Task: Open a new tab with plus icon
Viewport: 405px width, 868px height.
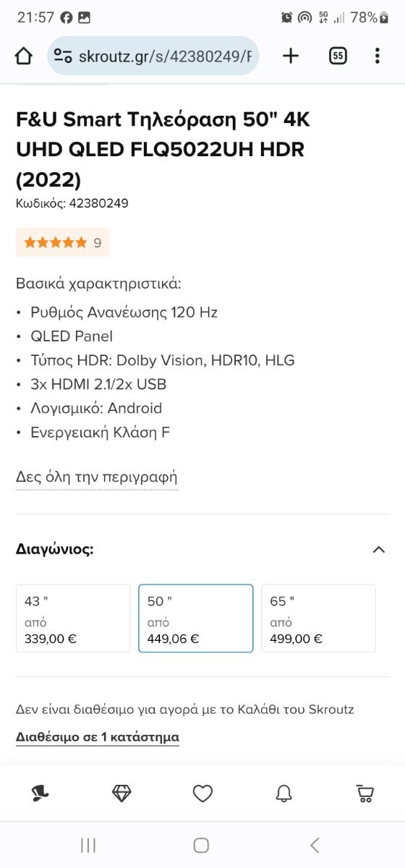Action: [291, 56]
